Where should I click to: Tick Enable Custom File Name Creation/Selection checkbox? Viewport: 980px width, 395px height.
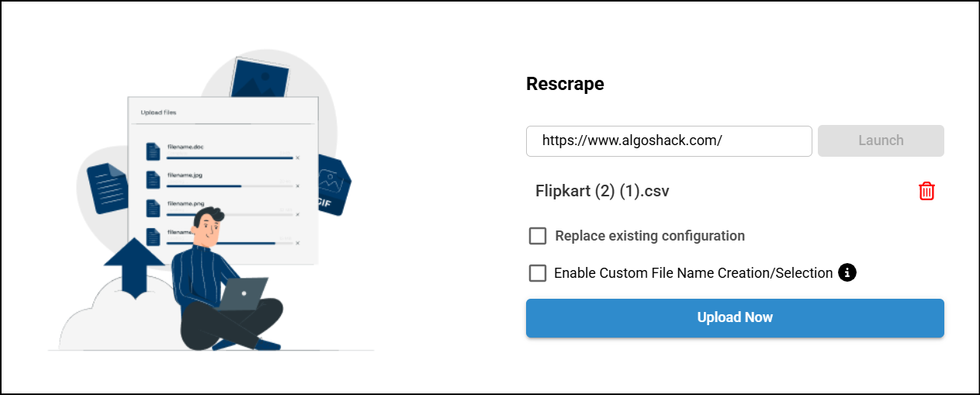click(x=538, y=273)
